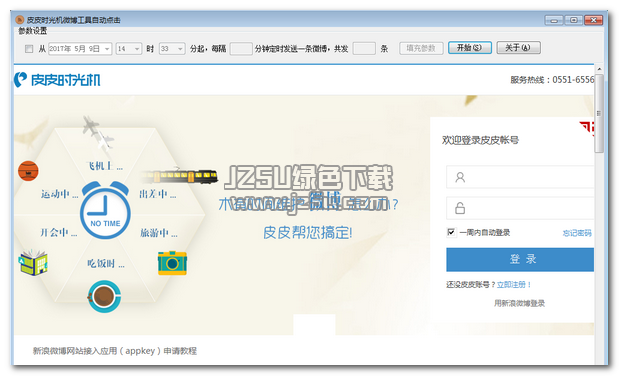The width and height of the screenshot is (619, 376).
Task: Click the 吃饭时 label
Action: (106, 263)
